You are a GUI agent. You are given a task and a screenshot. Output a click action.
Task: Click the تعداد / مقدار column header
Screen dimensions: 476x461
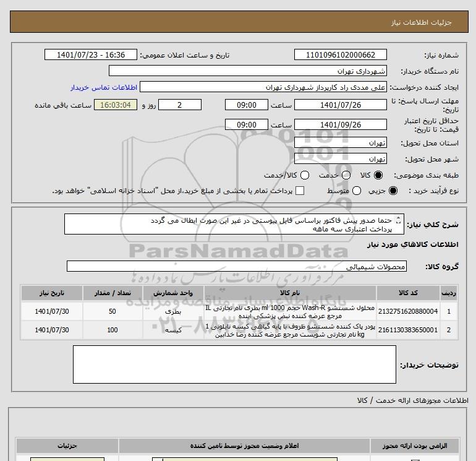[x=113, y=293]
